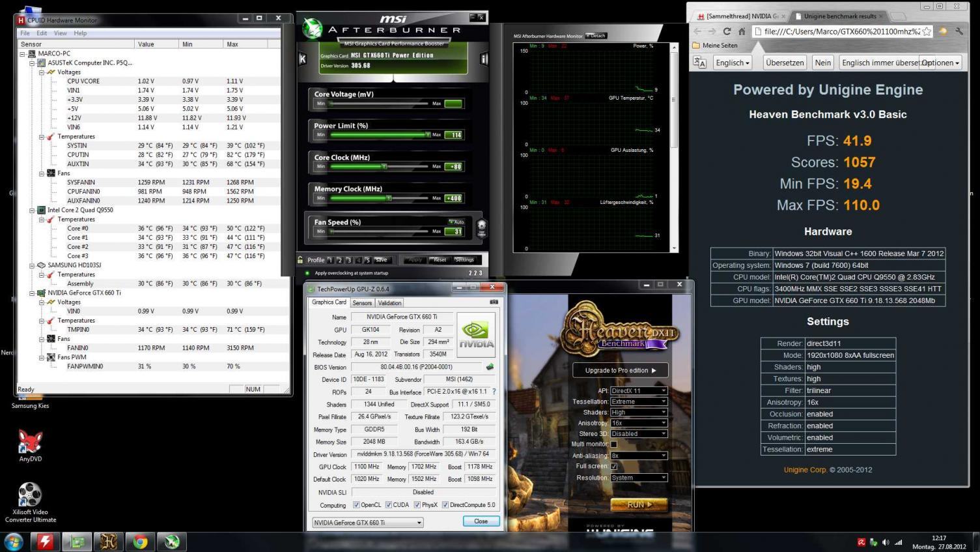The width and height of the screenshot is (980, 552).
Task: Click the Chrome reload page icon
Action: [x=727, y=31]
